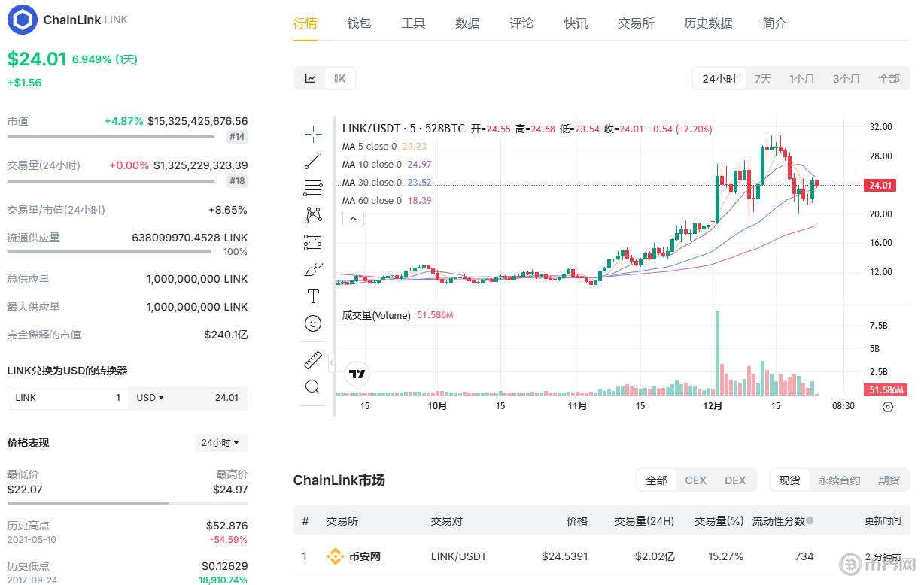
Task: Select the 7天 chart range
Action: [763, 79]
